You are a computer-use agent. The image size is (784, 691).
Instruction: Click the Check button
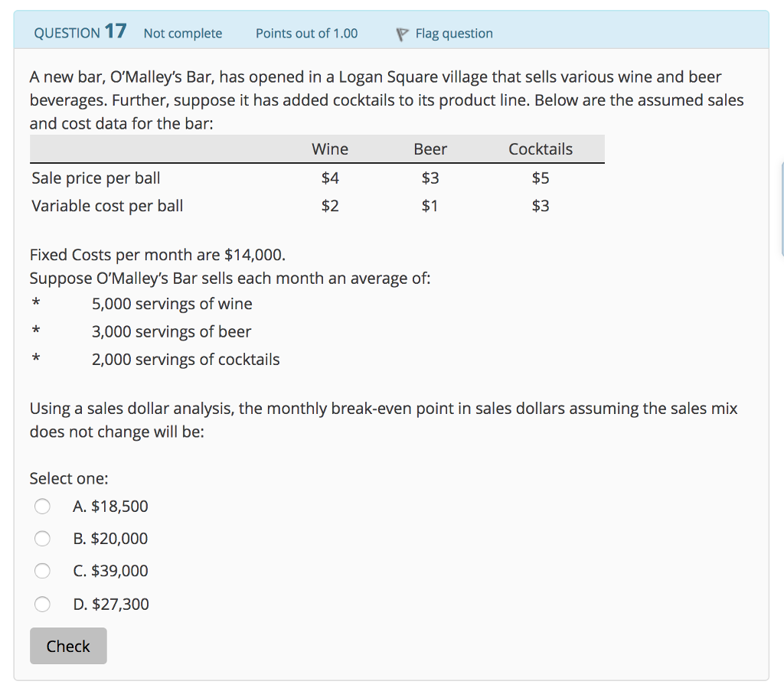click(x=68, y=646)
